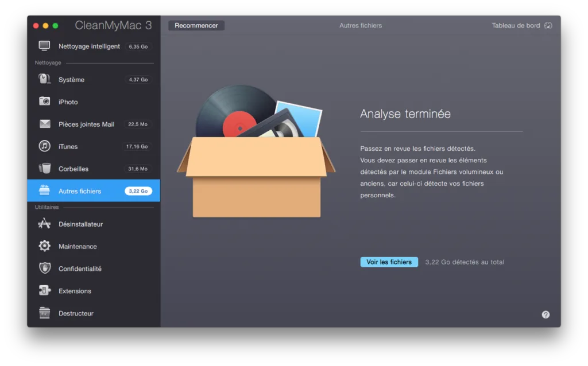Screen dimensions: 588x366
Task: Click the Pièces jointes Mail envelope icon
Action: [x=45, y=123]
